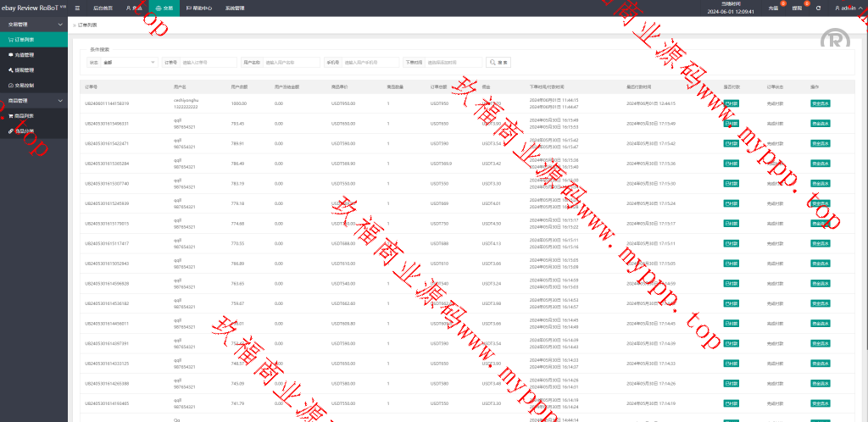Open the 状态 status dropdown filter
This screenshot has width=868, height=422.
(x=129, y=62)
